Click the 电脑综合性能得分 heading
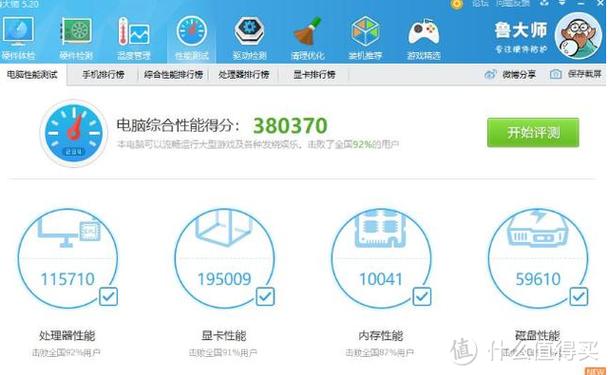 [178, 125]
